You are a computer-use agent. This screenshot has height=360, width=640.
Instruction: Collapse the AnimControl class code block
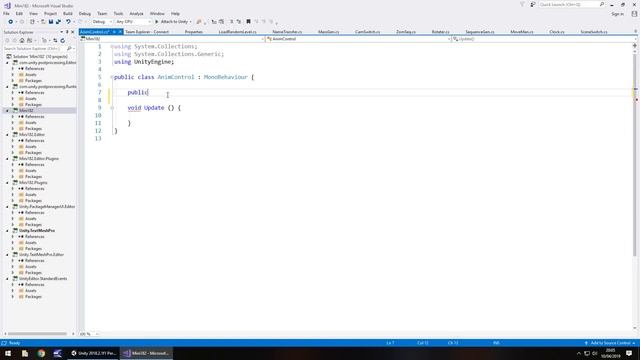(112, 77)
